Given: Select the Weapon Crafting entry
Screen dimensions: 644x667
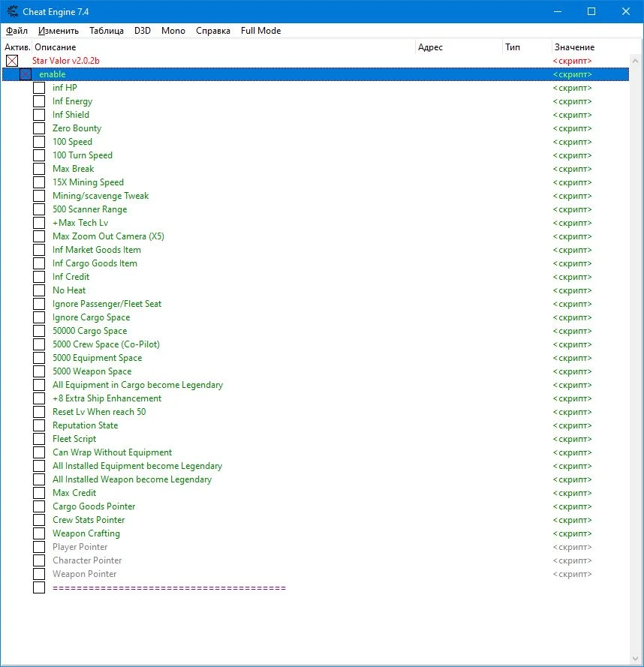Looking at the screenshot, I should pyautogui.click(x=86, y=533).
